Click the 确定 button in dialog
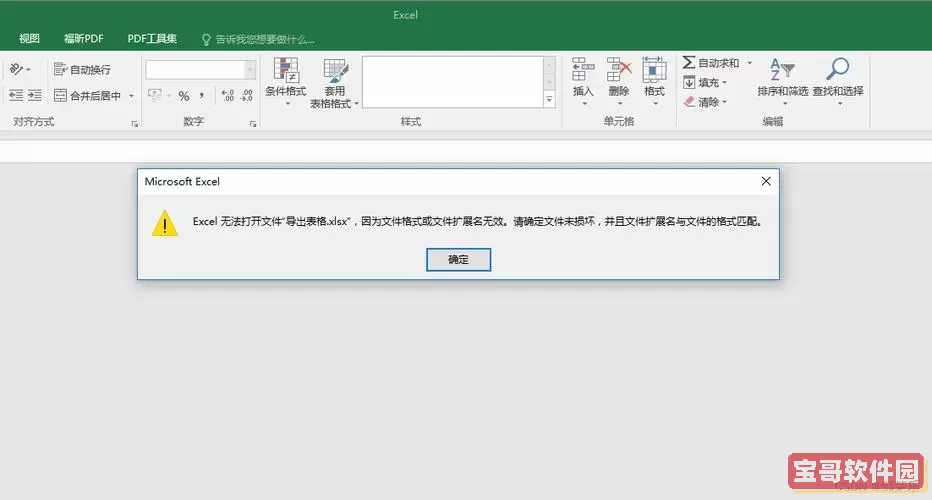Image resolution: width=932 pixels, height=500 pixels. pos(458,259)
